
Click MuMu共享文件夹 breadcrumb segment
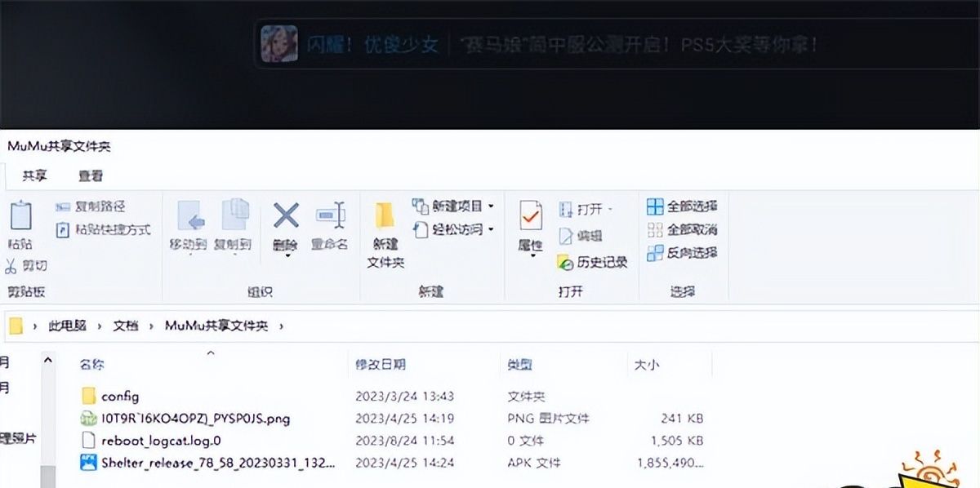[x=216, y=326]
